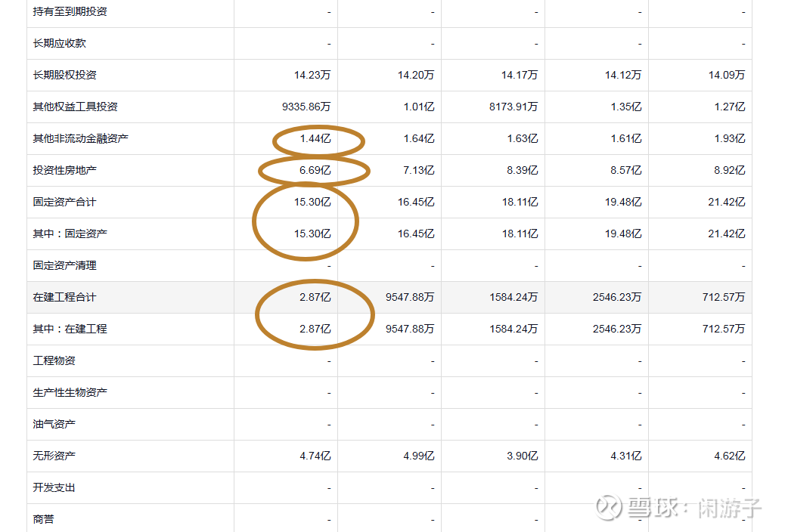Click the 1.93亿 cell in 其他非流动金融资产 row
785x532 pixels.
(x=730, y=139)
